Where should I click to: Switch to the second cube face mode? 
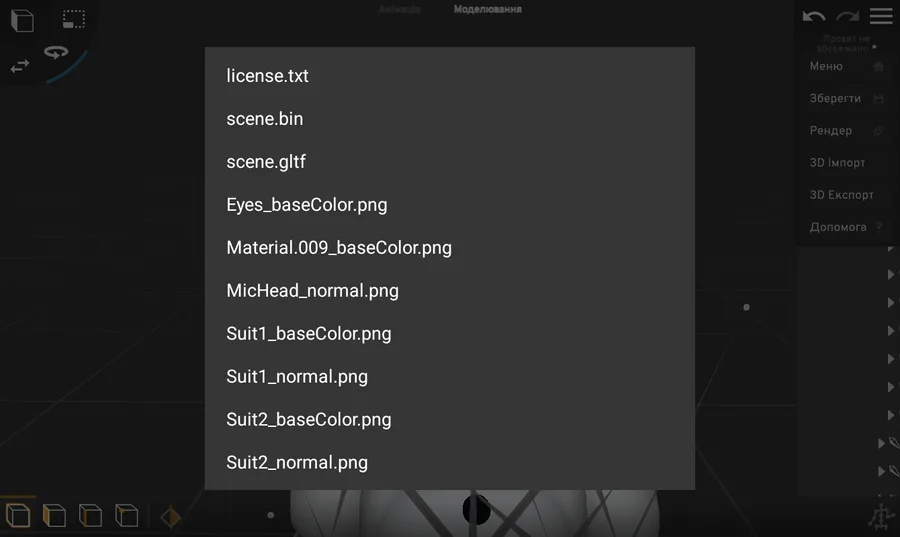54,515
